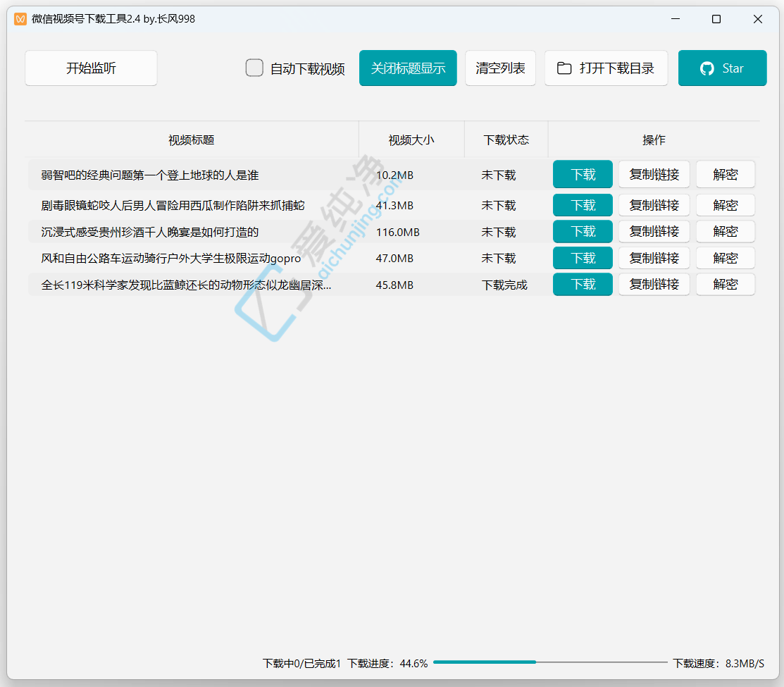Download the gopro cycling video

583,258
